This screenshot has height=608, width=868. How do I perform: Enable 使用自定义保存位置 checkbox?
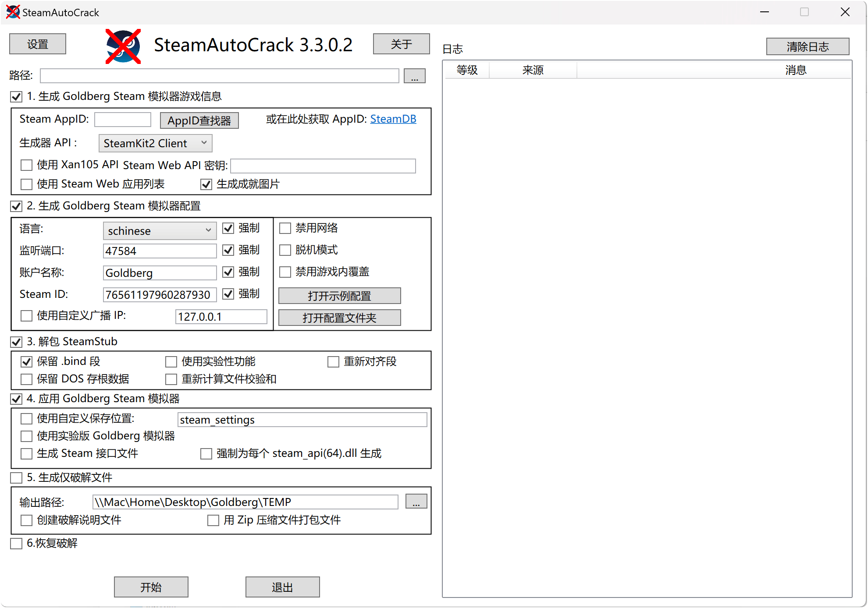[27, 419]
